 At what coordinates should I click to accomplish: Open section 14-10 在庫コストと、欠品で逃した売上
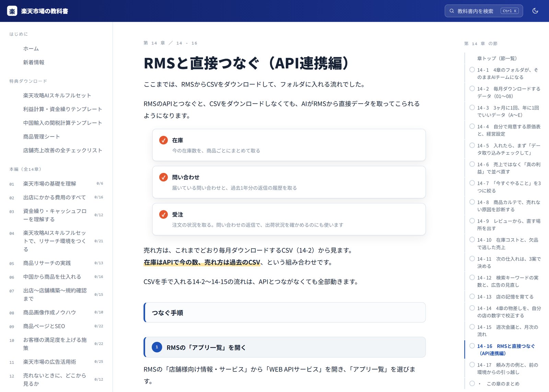[507, 243]
